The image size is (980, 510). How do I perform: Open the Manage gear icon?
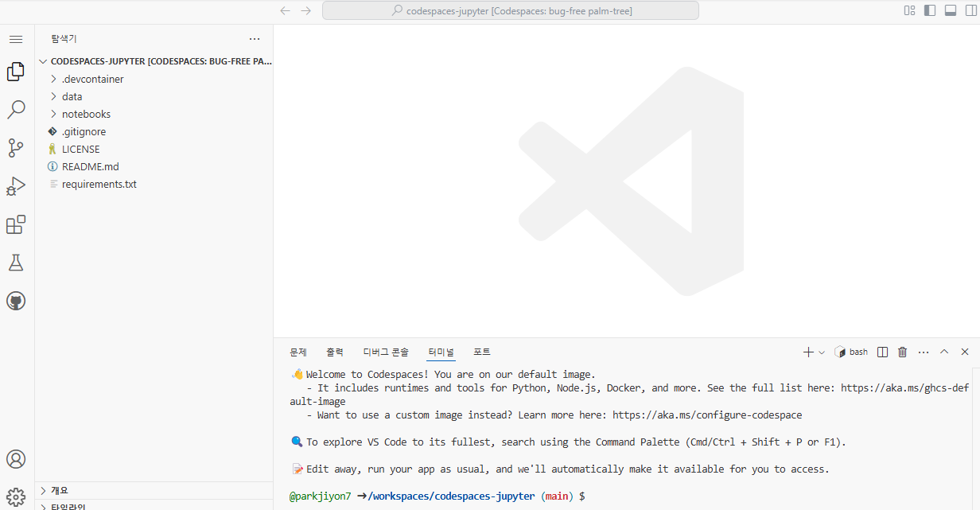16,496
